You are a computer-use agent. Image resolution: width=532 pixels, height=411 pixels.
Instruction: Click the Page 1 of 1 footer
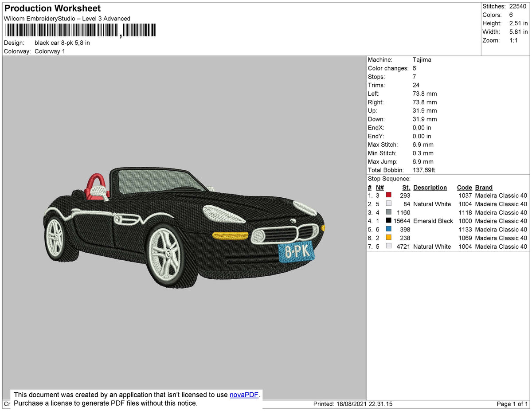point(512,404)
